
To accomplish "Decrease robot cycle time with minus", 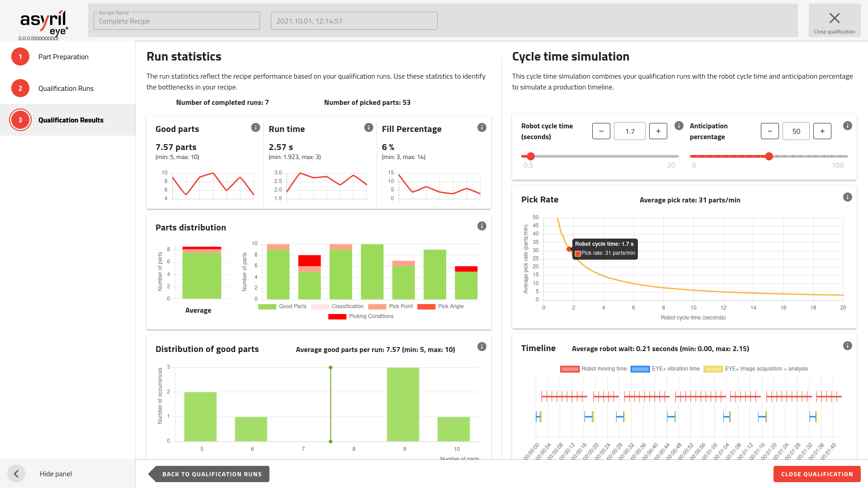I will pyautogui.click(x=601, y=131).
